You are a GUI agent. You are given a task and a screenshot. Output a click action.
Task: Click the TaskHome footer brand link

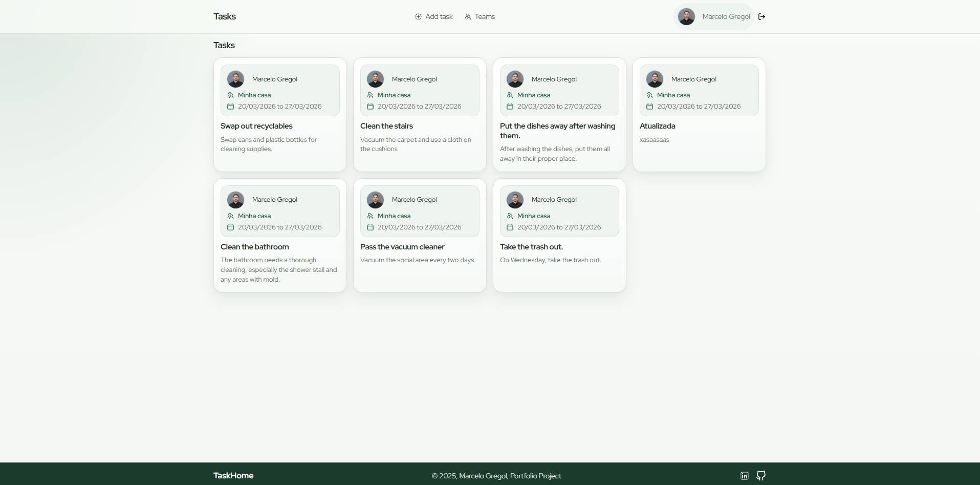[233, 476]
